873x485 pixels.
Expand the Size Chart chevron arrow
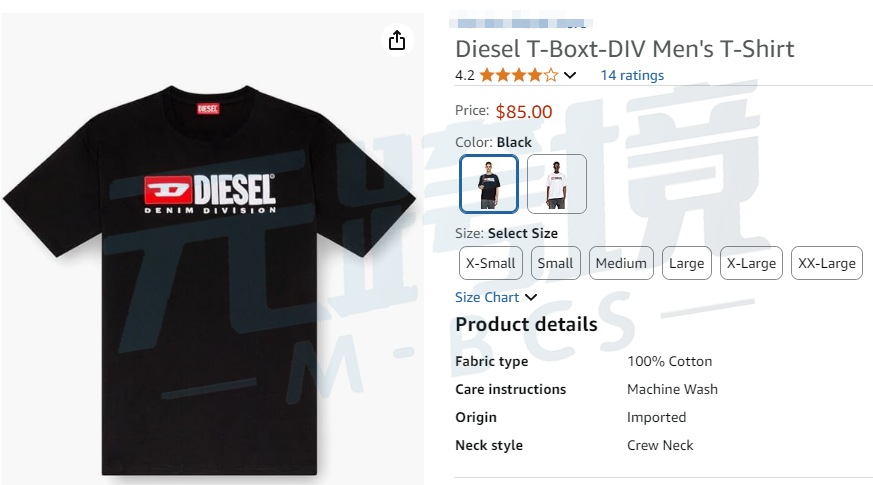pyautogui.click(x=531, y=297)
